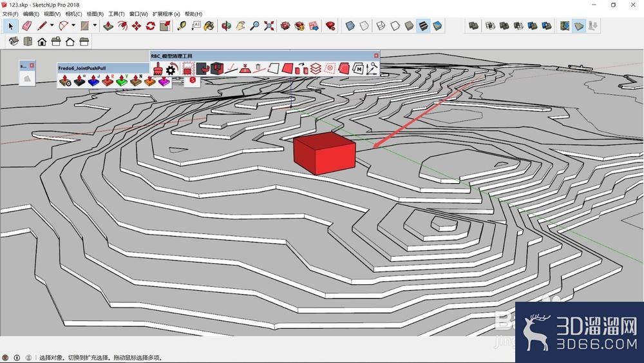Select the Orbit tool
Image resolution: width=644 pixels, height=363 pixels.
pyautogui.click(x=226, y=26)
